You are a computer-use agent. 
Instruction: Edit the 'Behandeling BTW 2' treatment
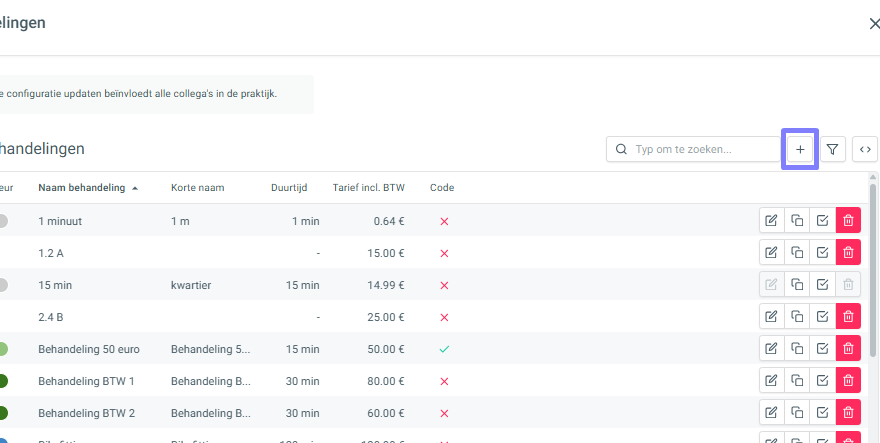pos(771,413)
